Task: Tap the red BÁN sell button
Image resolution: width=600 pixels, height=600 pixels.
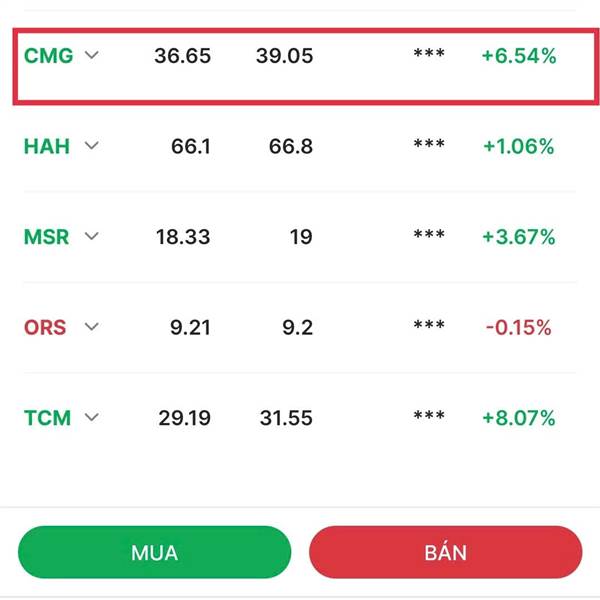Action: [x=446, y=552]
